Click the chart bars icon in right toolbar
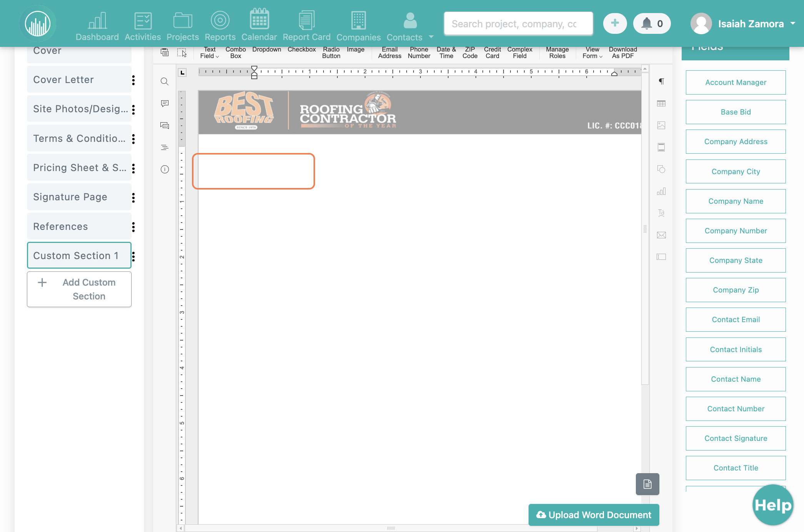 point(661,191)
